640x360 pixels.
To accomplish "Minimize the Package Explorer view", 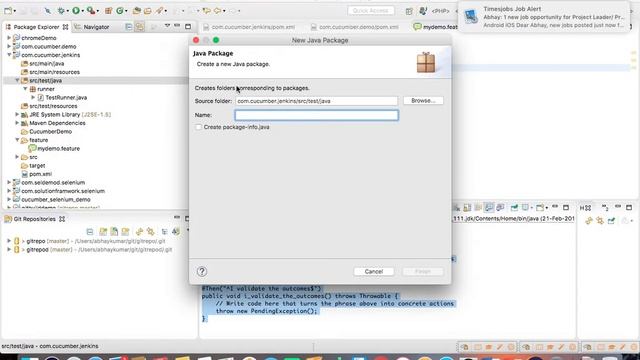I will 177,26.
